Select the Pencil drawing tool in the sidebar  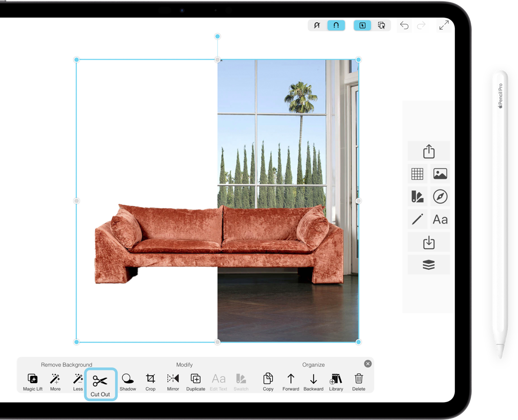point(417,219)
